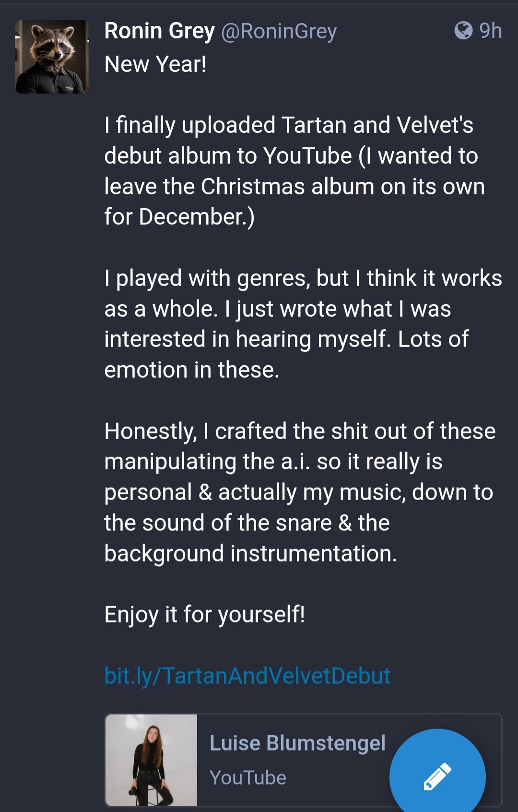Tap the "New Year!" opening line
518x812 pixels.
[x=155, y=64]
